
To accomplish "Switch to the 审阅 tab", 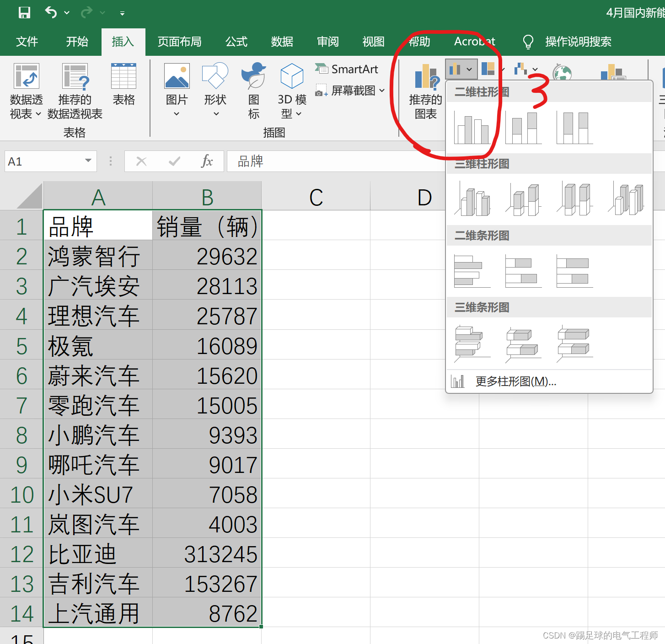I will [x=328, y=42].
